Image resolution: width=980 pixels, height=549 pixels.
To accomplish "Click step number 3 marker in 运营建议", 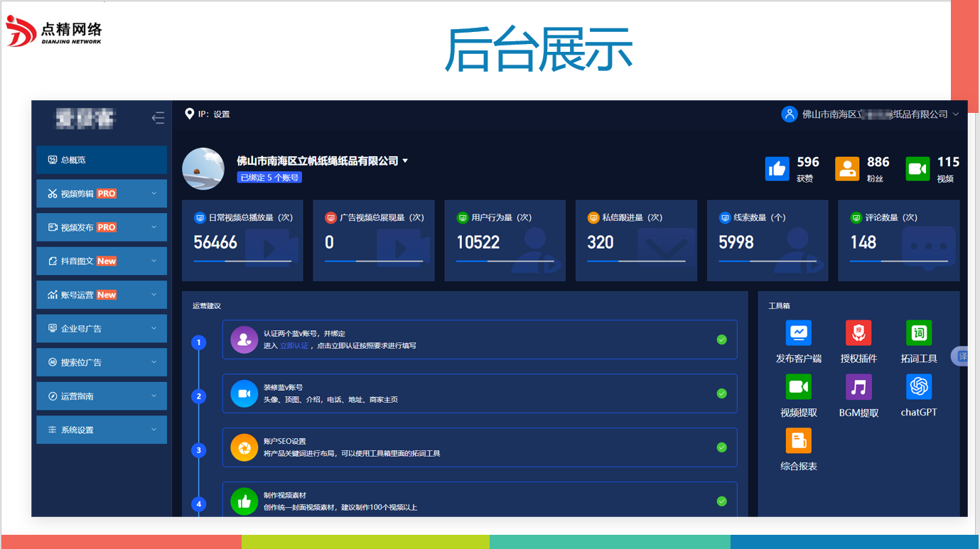I will [x=199, y=450].
